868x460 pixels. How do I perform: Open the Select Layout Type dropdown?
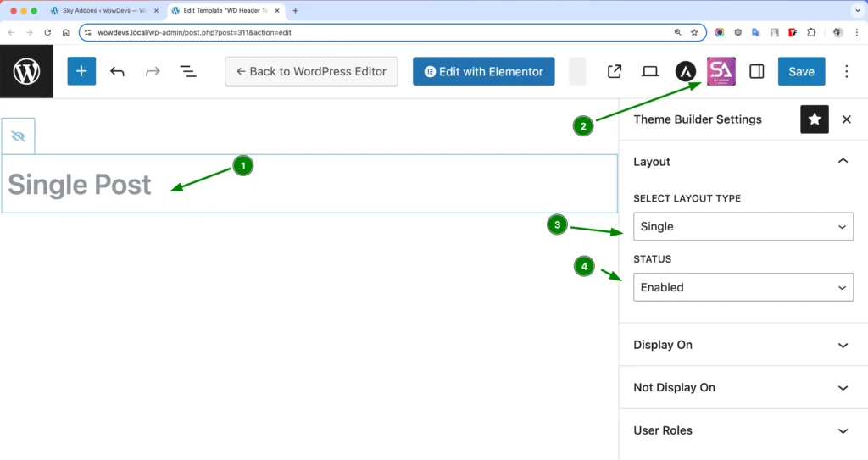pos(743,226)
